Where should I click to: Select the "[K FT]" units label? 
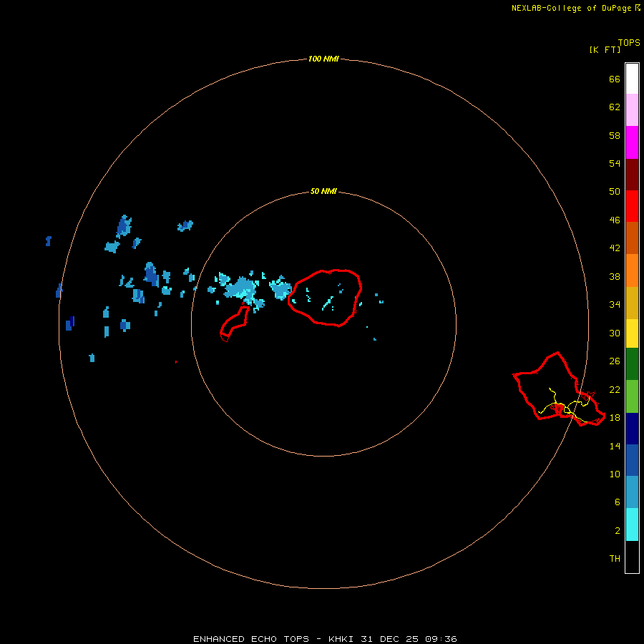click(605, 49)
